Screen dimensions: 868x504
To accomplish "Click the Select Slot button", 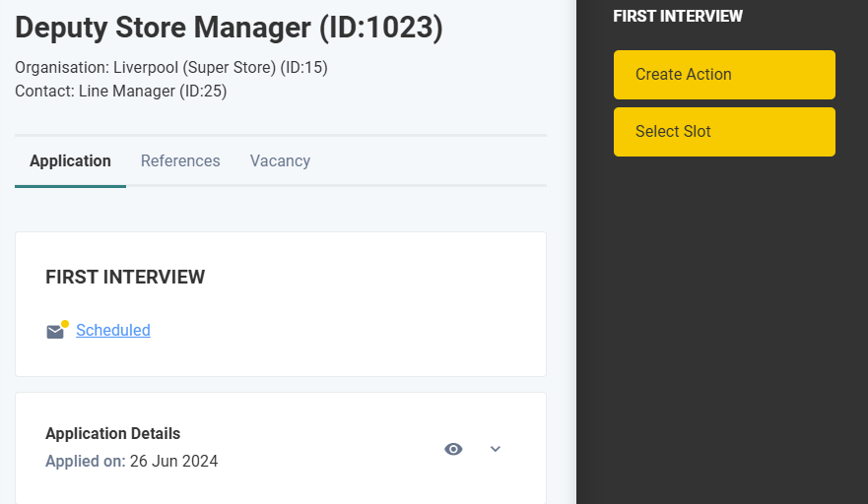I will (x=724, y=132).
